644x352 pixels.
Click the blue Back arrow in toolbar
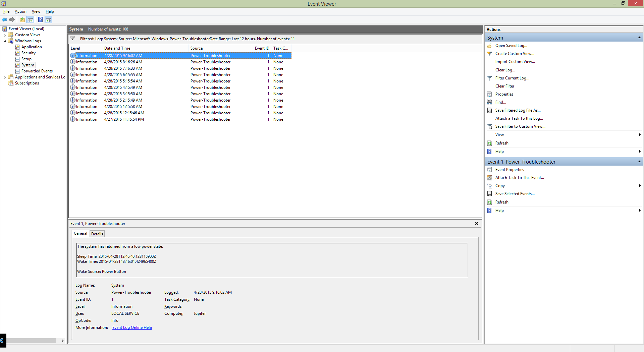point(4,20)
